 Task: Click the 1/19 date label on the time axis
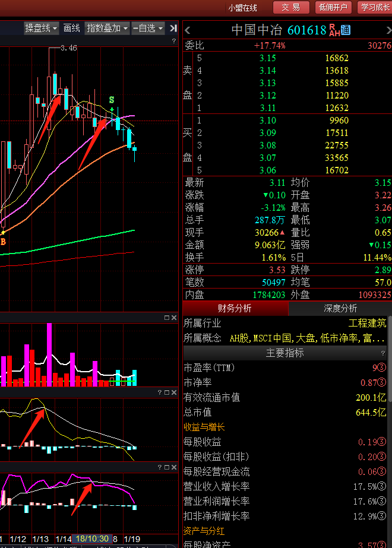coord(132,539)
